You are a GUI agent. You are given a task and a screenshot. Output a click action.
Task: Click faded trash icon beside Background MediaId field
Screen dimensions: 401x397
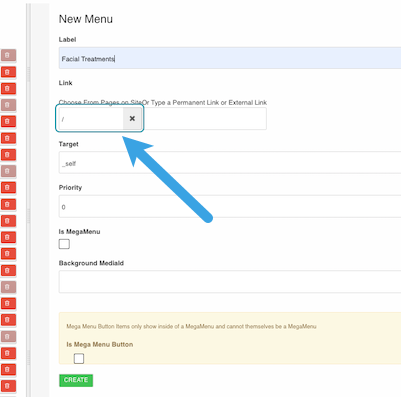click(x=8, y=287)
